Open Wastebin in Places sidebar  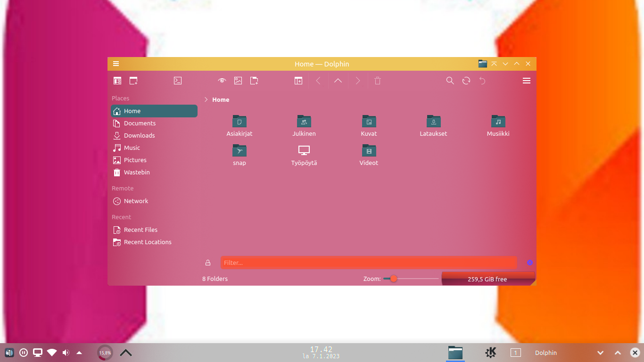(154, 172)
